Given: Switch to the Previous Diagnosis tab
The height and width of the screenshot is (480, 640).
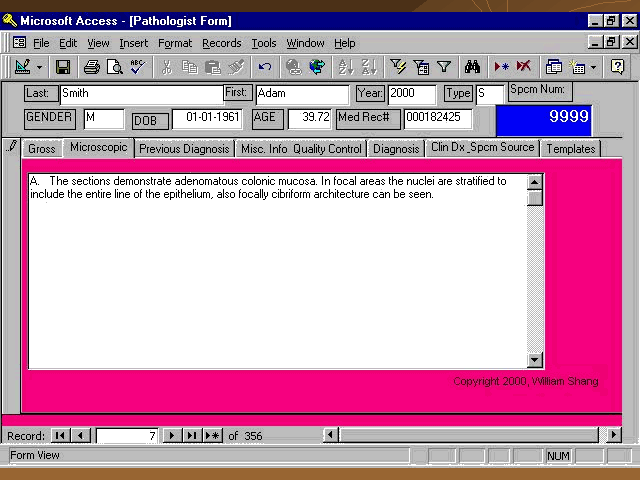Looking at the screenshot, I should tap(184, 149).
